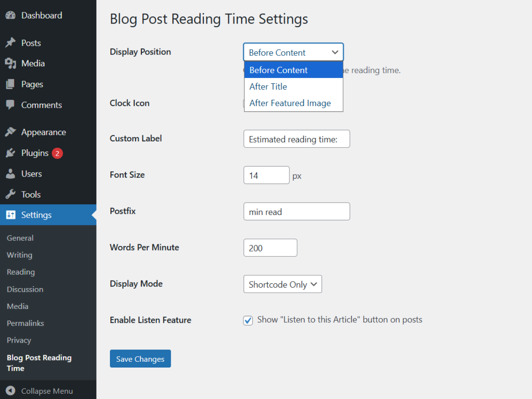Open Tools menu label

(31, 194)
